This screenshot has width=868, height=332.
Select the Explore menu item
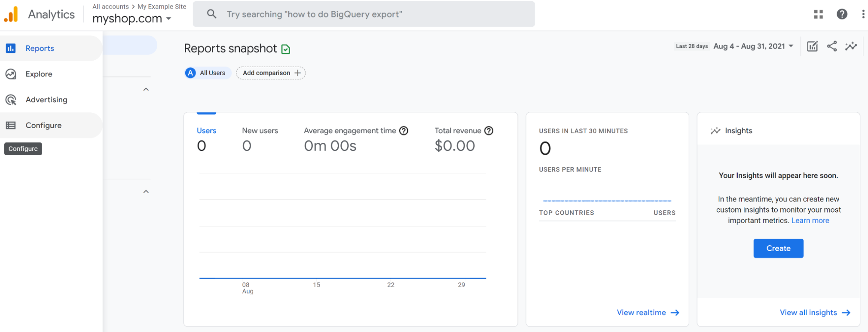click(51, 74)
